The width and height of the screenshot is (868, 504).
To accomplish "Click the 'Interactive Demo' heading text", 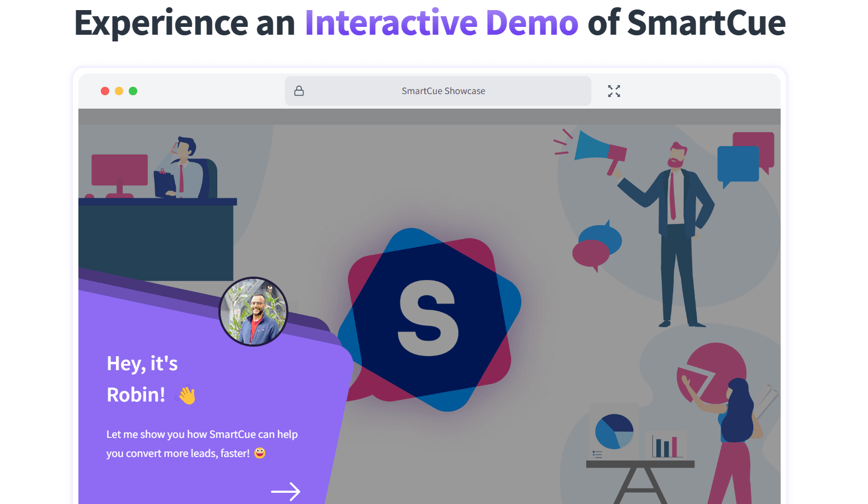I will point(441,23).
